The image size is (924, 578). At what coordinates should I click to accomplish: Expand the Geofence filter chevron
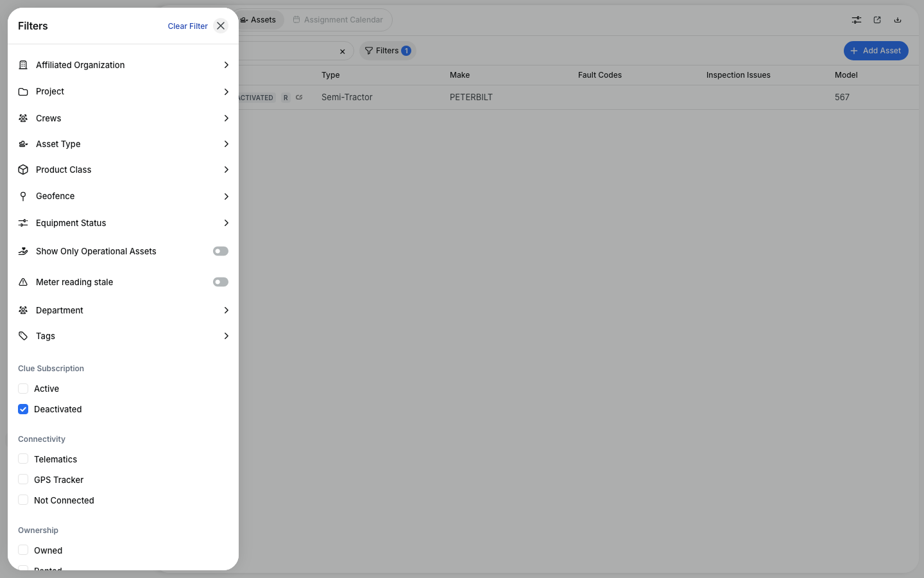(226, 197)
